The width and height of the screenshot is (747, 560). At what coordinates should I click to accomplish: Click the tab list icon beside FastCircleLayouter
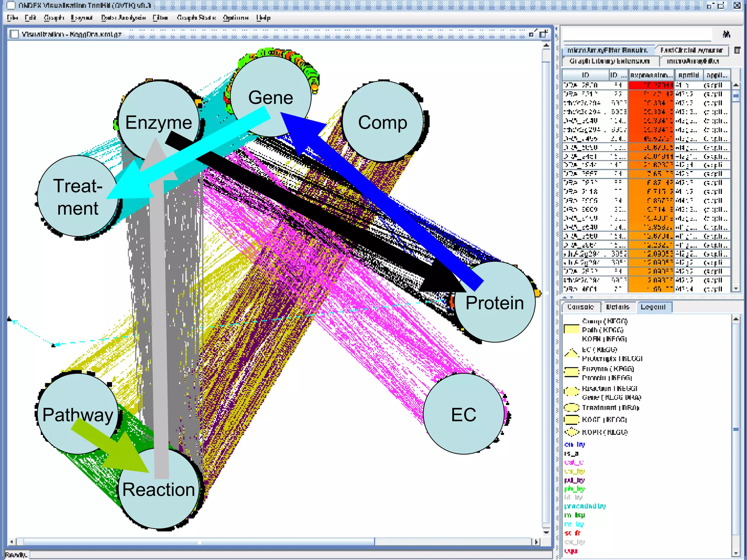pos(737,50)
